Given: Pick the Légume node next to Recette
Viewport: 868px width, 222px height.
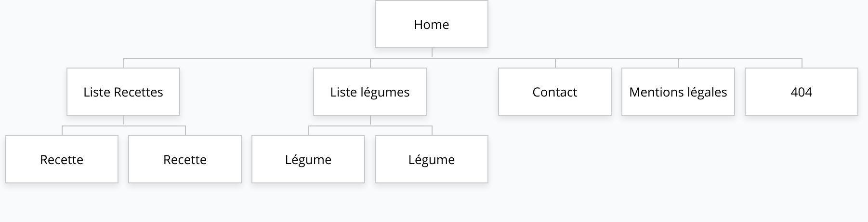Looking at the screenshot, I should 308,159.
